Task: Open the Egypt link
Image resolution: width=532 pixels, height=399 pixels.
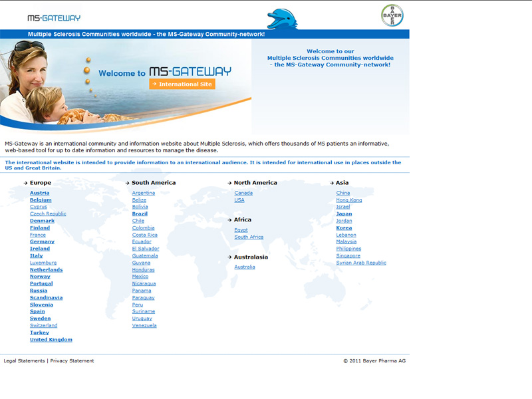Action: pos(241,230)
